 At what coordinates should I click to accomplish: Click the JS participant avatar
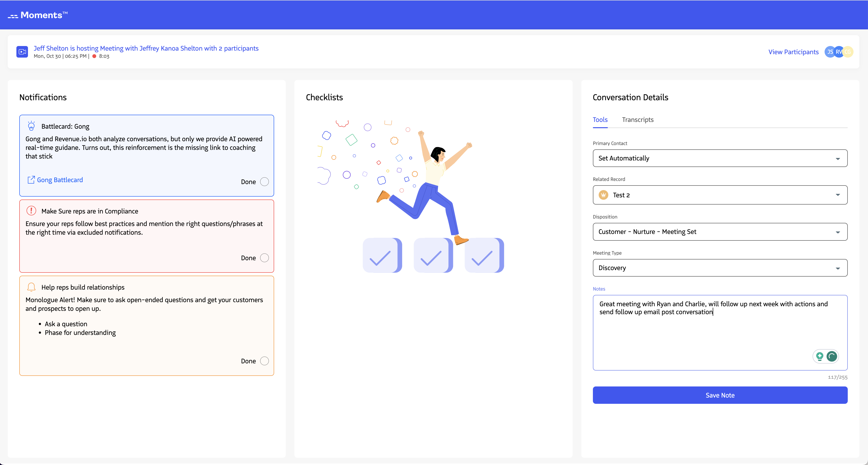[830, 52]
